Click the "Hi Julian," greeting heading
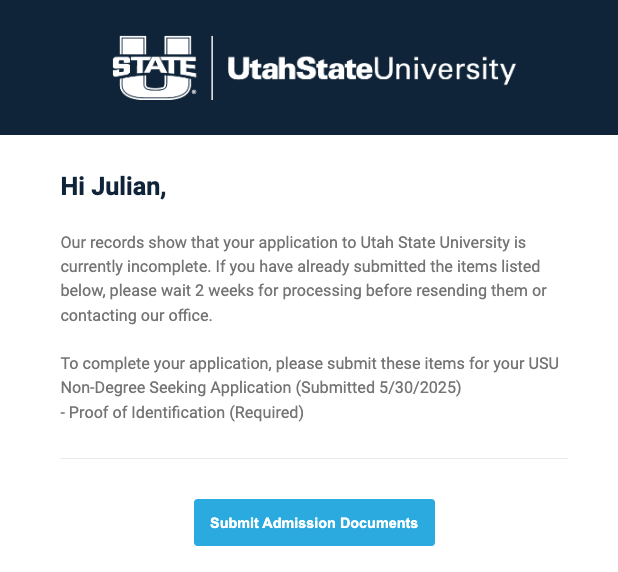Image resolution: width=618 pixels, height=572 pixels. coord(113,186)
